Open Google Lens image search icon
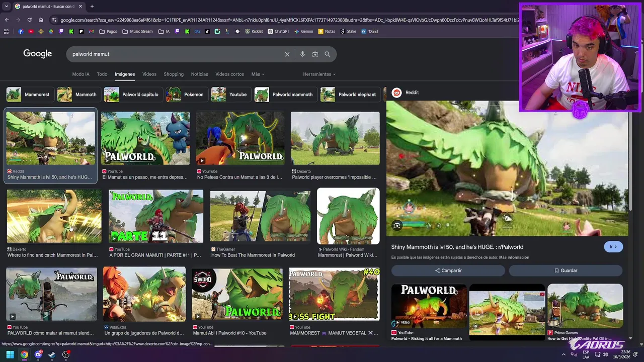Screen dimensions: 644x362 pyautogui.click(x=315, y=54)
